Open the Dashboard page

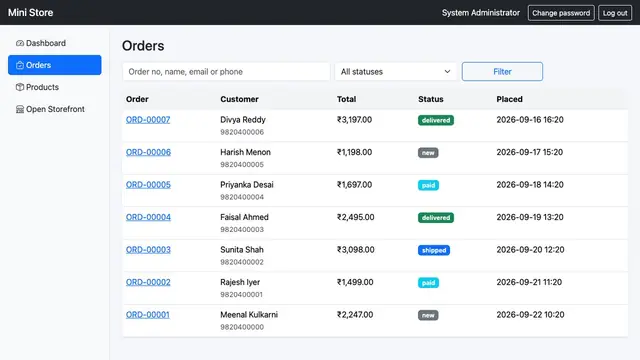coord(55,43)
